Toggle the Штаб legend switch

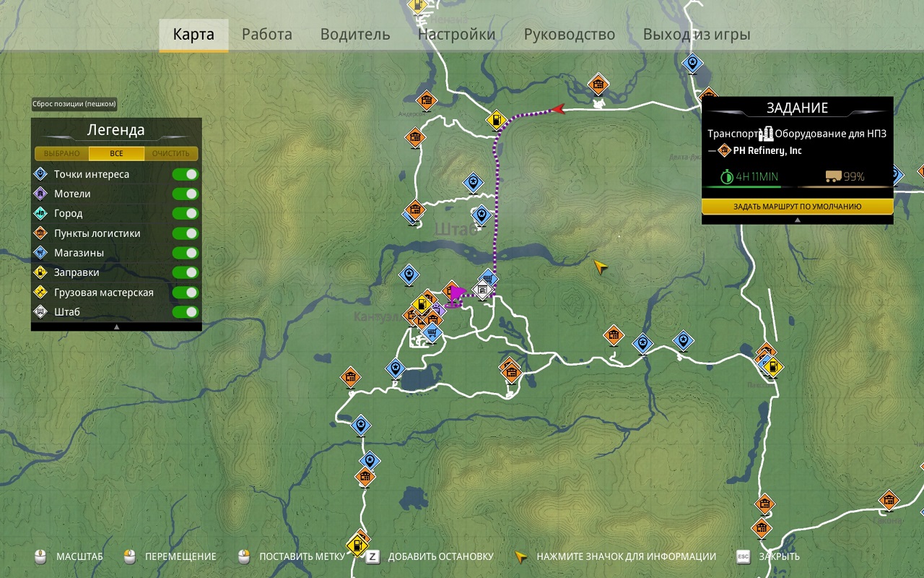coord(185,312)
